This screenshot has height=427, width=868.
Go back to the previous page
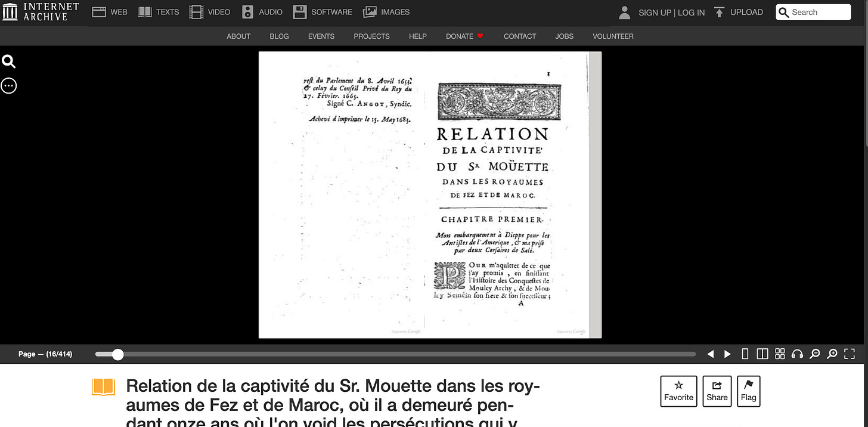click(x=710, y=354)
